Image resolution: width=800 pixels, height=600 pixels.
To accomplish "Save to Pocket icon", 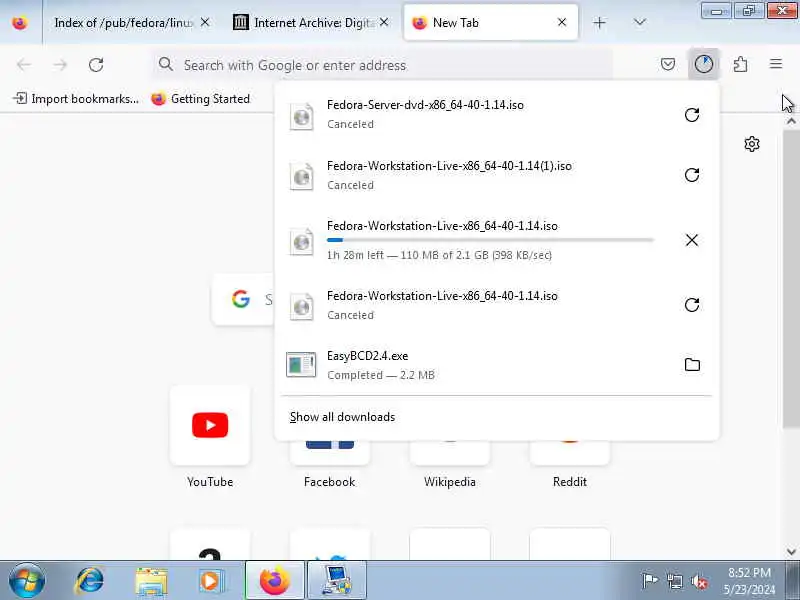I will pos(668,64).
